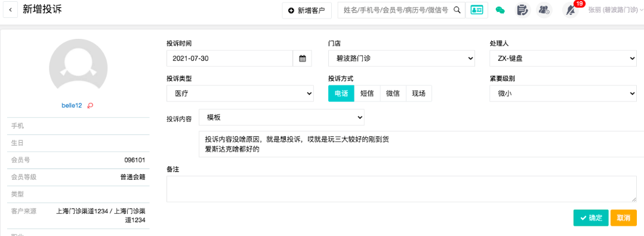Open the ID card reader icon
Image resolution: width=644 pixels, height=236 pixels.
[x=476, y=10]
